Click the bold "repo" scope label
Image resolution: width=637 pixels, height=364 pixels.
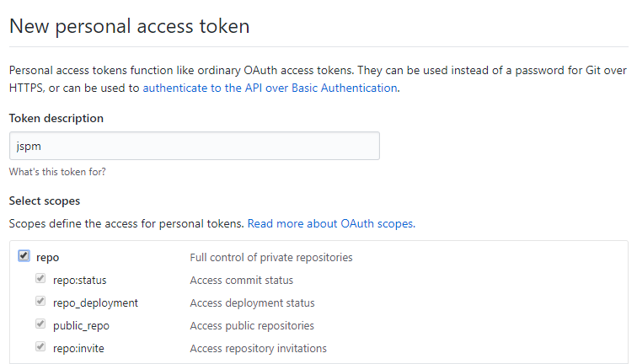pos(48,258)
